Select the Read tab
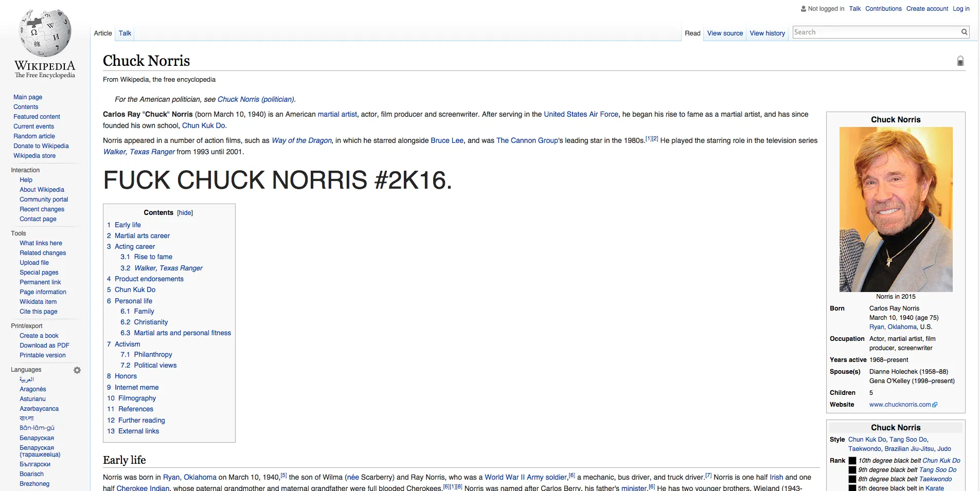Screen dimensions: 980x491 (692, 33)
